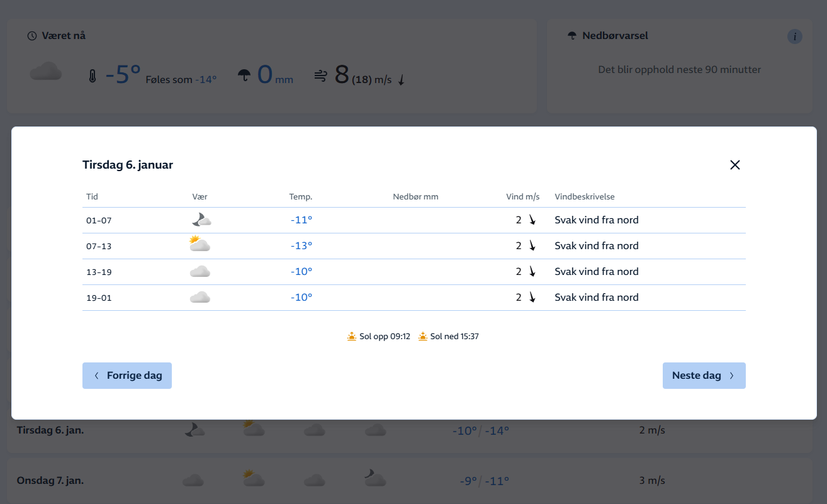This screenshot has width=827, height=504.
Task: Expand the Tirsdag 6. jan. row behind the dialog
Action: (50, 430)
